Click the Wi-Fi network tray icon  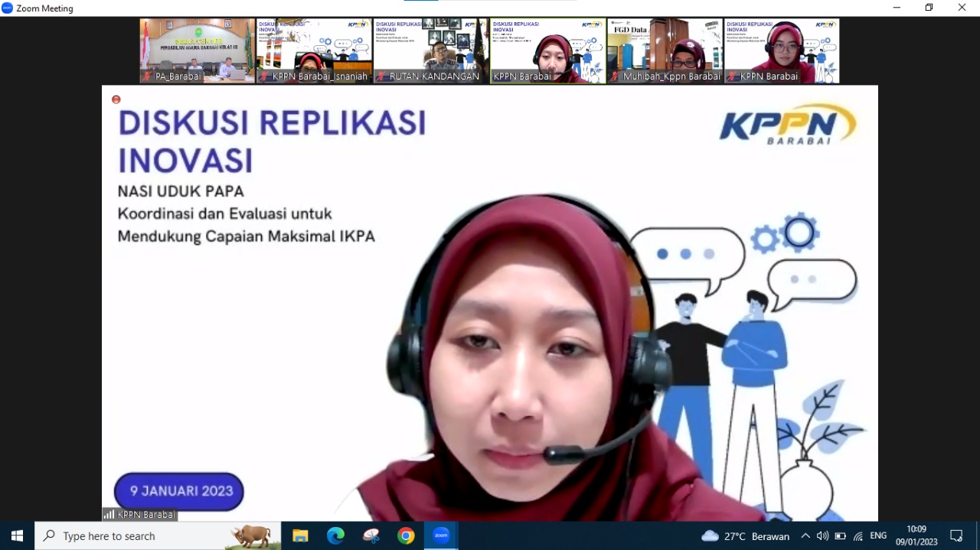858,536
